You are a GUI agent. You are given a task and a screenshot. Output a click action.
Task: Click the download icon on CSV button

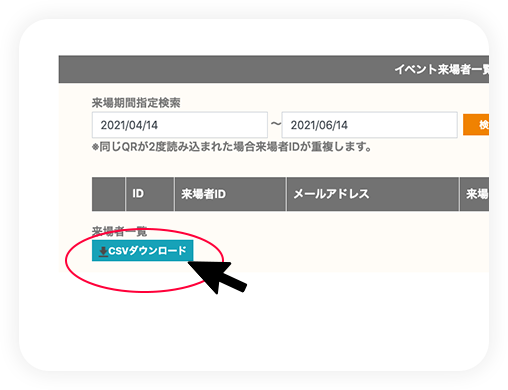103,252
